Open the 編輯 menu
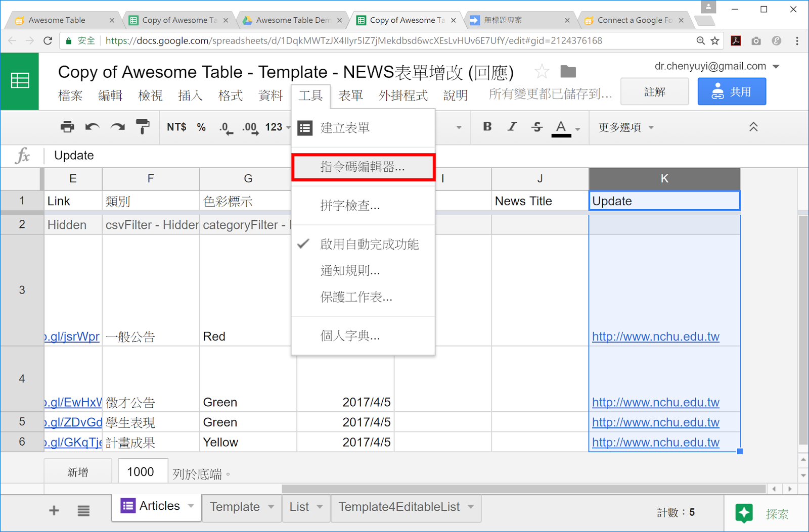The width and height of the screenshot is (809, 532). click(110, 95)
